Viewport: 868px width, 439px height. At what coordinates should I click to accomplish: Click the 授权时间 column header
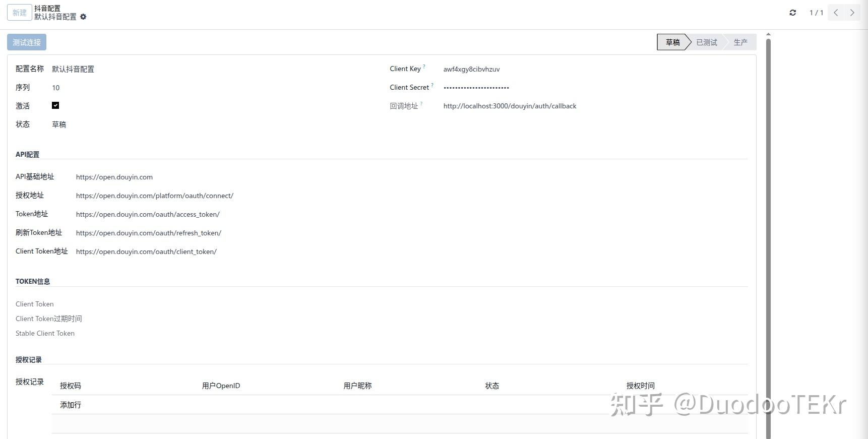(x=640, y=386)
